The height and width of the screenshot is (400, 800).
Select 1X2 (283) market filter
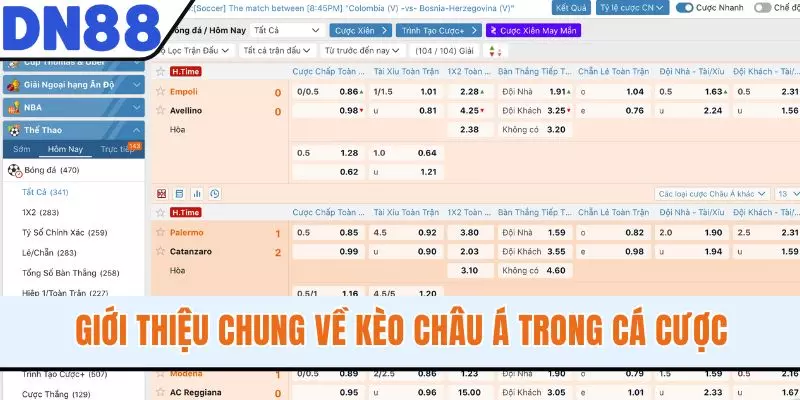click(x=40, y=213)
